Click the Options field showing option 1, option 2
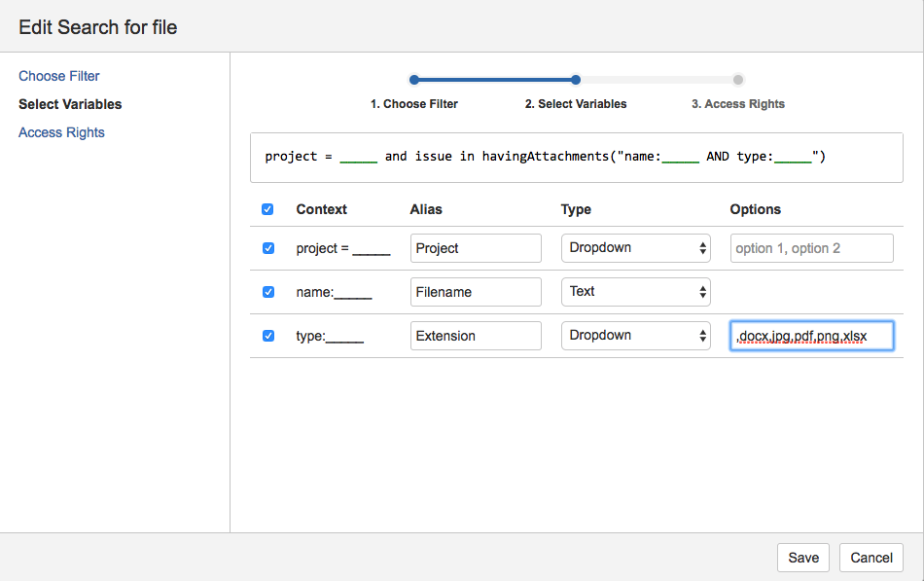This screenshot has width=924, height=581. pos(811,248)
